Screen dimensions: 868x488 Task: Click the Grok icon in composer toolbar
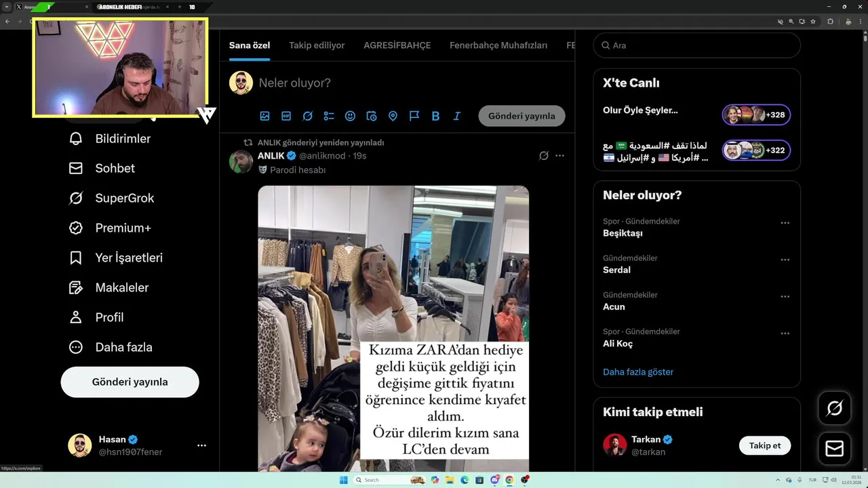[x=307, y=116]
